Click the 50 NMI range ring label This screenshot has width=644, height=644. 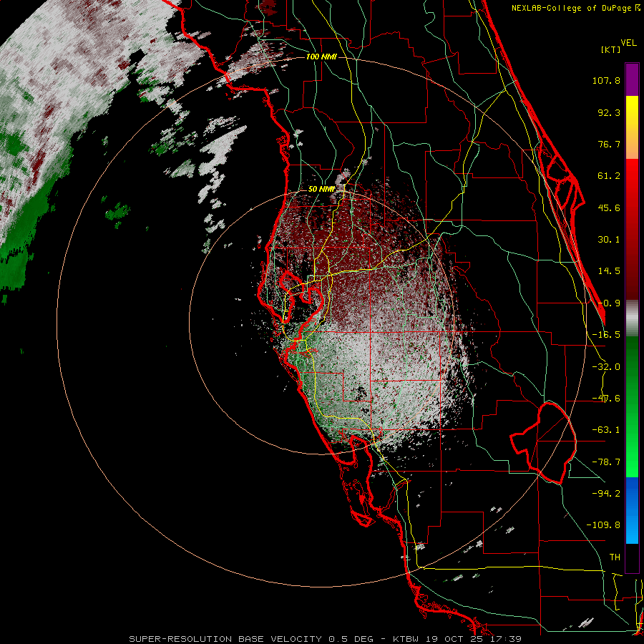321,189
